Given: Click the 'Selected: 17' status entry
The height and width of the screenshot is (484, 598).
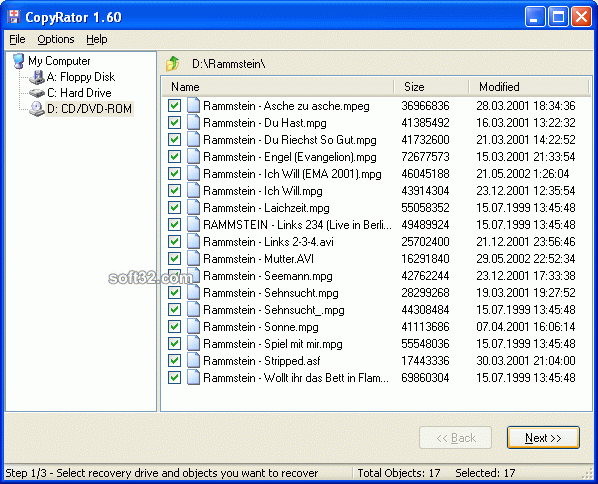Looking at the screenshot, I should [x=485, y=473].
